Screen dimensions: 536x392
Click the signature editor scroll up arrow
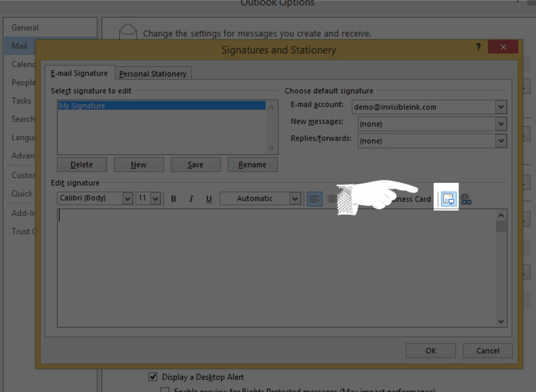click(x=501, y=215)
